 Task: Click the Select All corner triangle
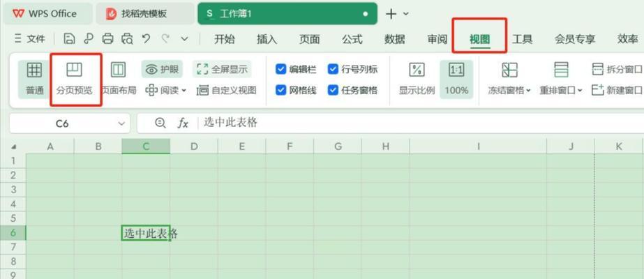click(x=13, y=147)
